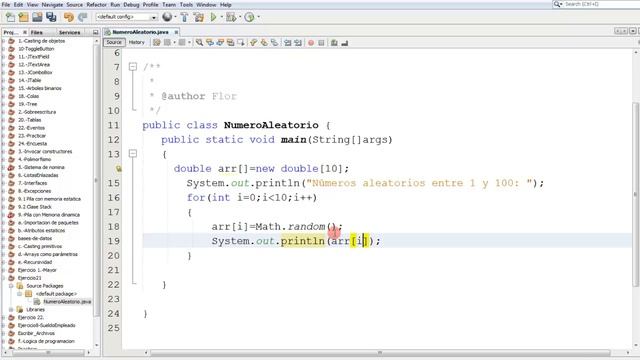Open the dropdown arrow next to Debug icon
The width and height of the screenshot is (640, 360).
[x=240, y=17]
